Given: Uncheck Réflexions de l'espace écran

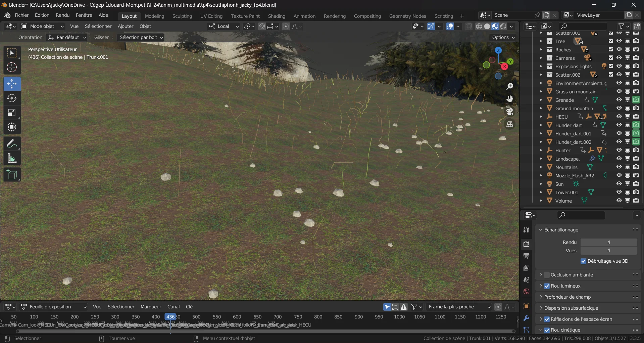Looking at the screenshot, I should (547, 319).
